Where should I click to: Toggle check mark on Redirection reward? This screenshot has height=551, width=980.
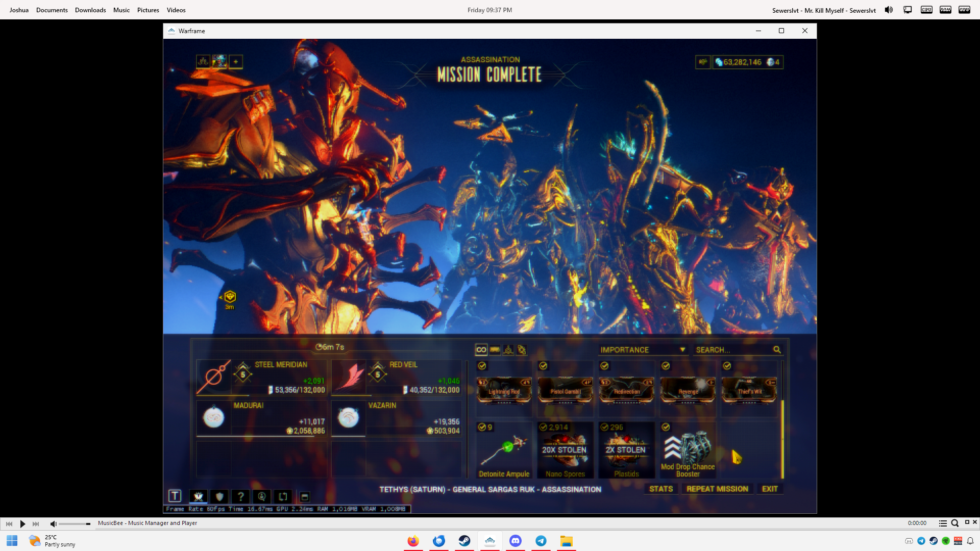point(604,366)
